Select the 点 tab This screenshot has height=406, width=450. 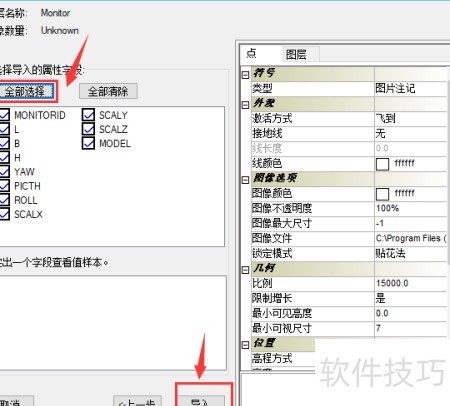point(252,54)
